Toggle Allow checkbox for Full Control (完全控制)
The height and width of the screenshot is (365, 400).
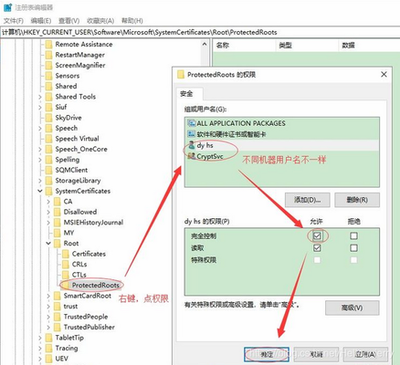tap(317, 236)
